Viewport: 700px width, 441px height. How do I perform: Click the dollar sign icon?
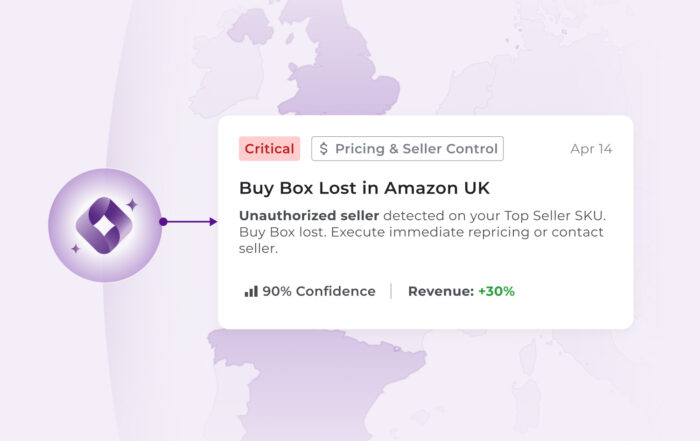click(324, 149)
